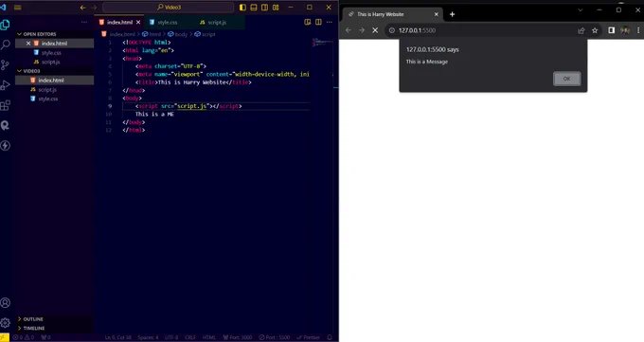Open the Explorer view in activity bar
This screenshot has width=644, height=342.
coord(6,25)
